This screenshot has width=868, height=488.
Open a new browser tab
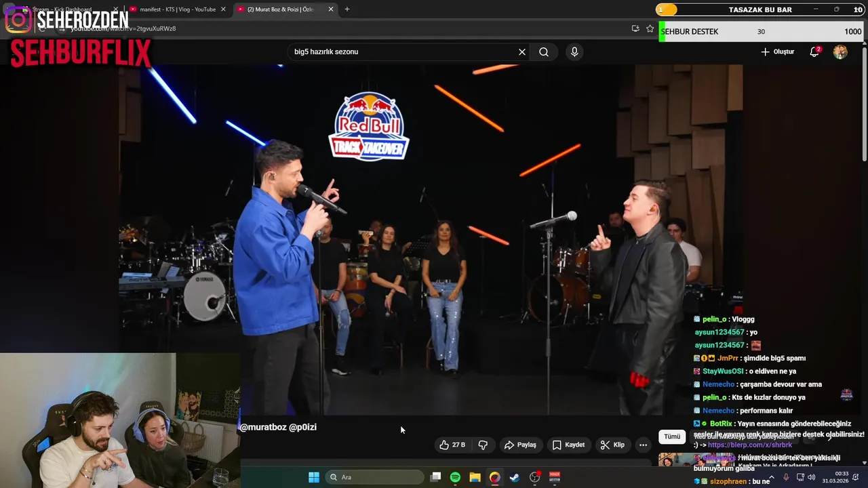tap(347, 9)
